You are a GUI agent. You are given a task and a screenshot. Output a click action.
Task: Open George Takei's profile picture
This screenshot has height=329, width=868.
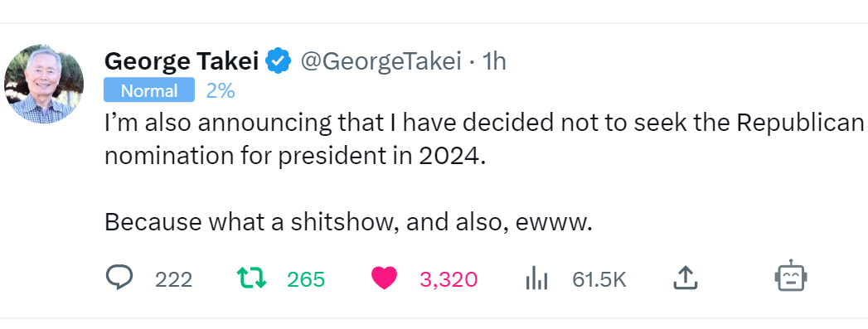(x=44, y=84)
